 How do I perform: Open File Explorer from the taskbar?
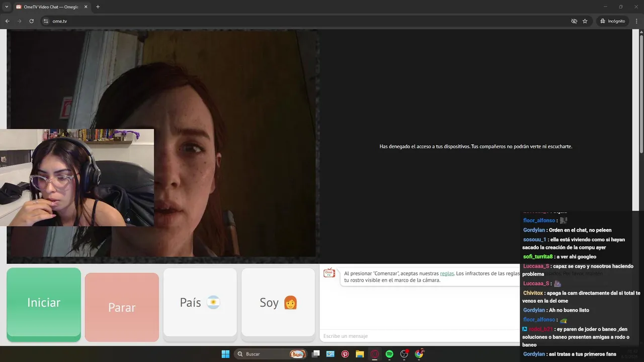360,354
